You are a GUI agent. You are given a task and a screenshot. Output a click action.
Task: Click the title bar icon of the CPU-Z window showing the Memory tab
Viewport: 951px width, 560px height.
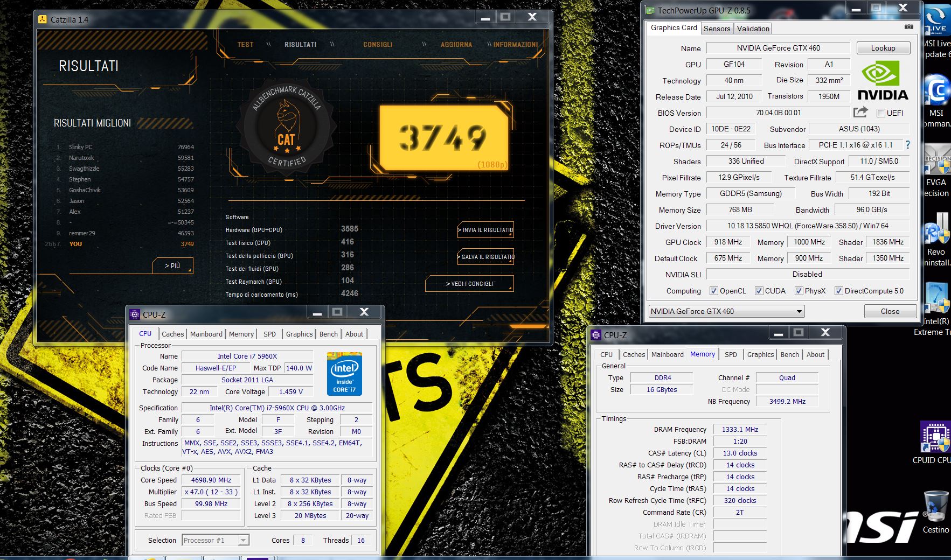[596, 335]
